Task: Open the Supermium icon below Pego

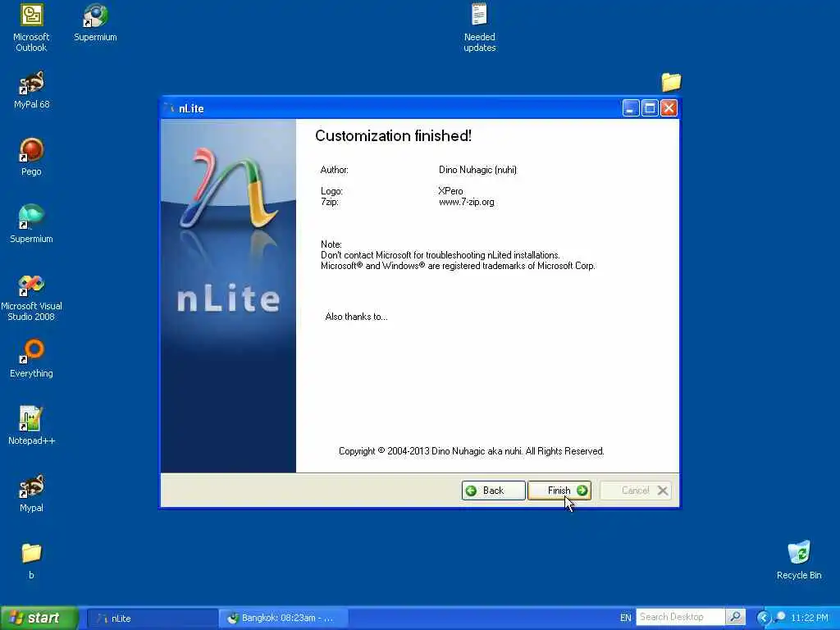Action: tap(31, 224)
